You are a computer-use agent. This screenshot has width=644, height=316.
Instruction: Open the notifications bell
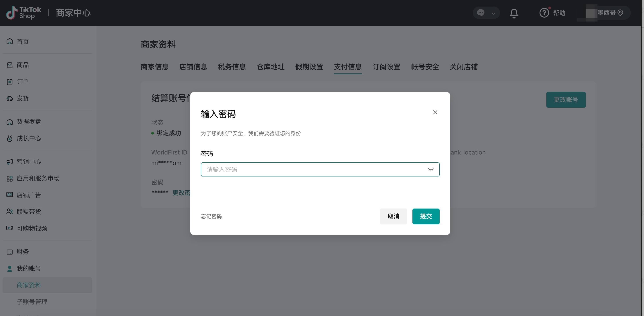[514, 13]
